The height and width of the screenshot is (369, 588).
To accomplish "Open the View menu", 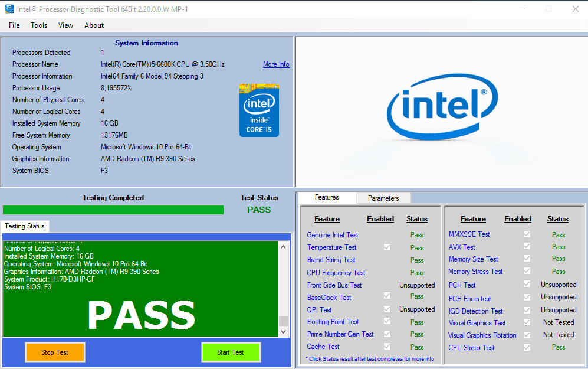I will pos(65,25).
